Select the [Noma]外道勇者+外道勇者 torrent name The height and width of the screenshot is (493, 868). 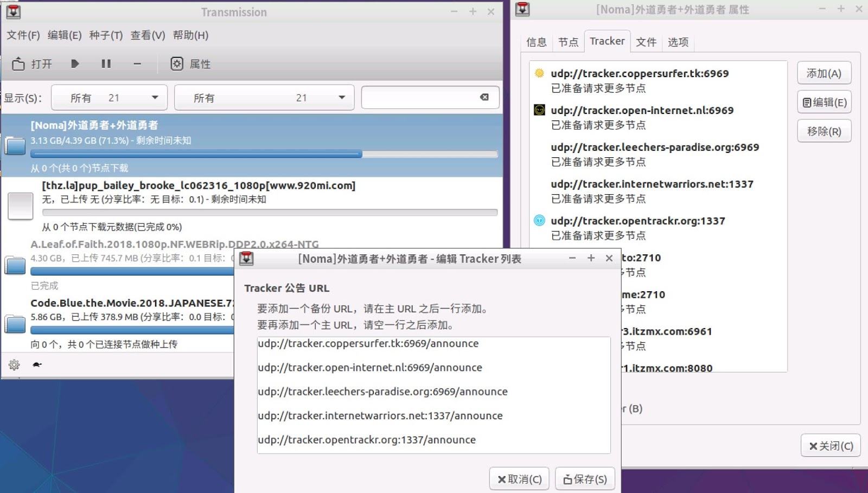[94, 125]
